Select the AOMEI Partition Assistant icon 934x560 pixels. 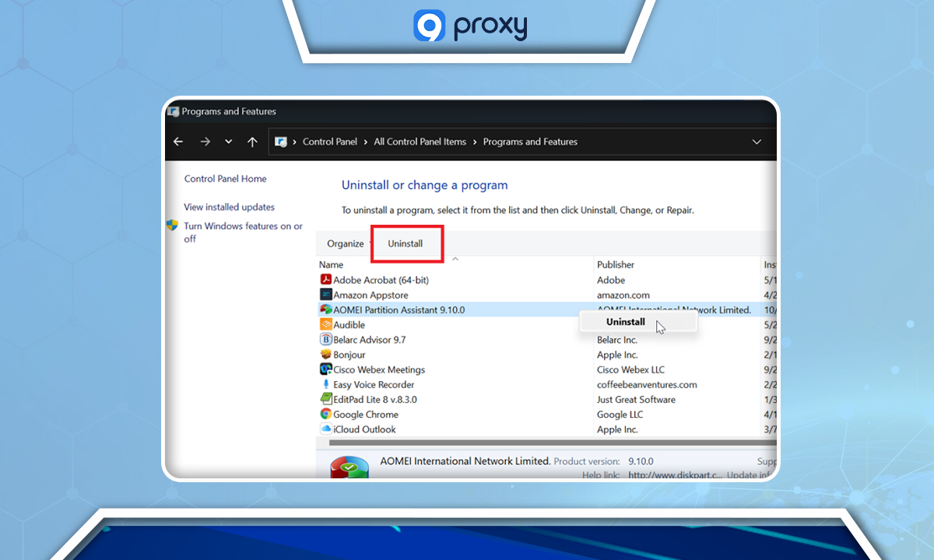click(325, 310)
